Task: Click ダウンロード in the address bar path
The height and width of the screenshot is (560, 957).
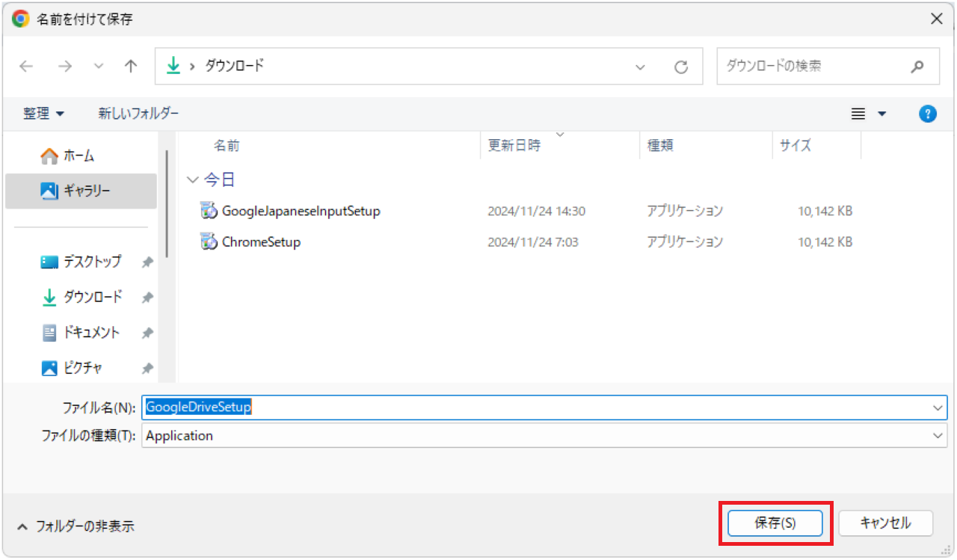Action: (x=236, y=66)
